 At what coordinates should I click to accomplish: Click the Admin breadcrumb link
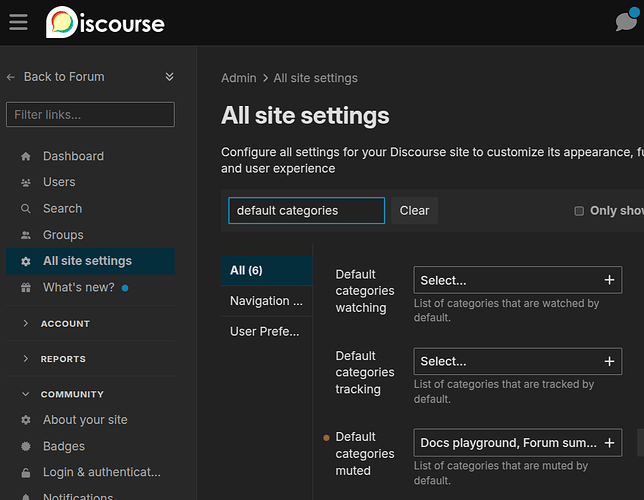239,78
